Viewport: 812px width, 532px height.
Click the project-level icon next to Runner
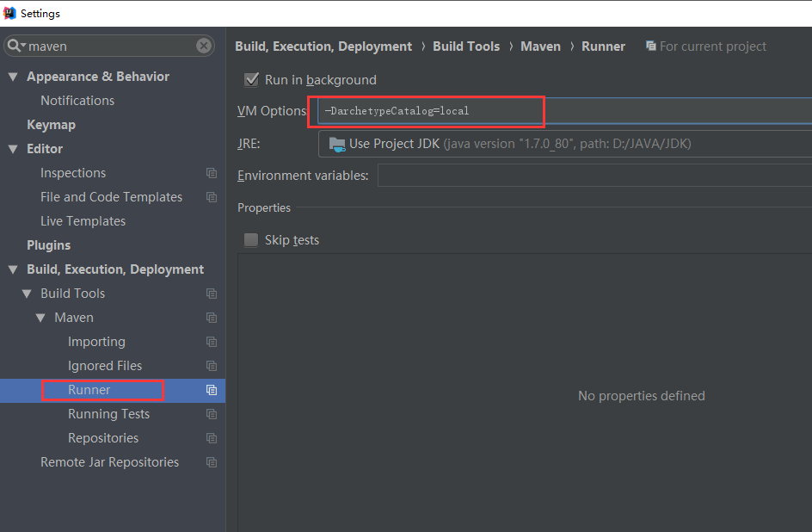click(212, 390)
